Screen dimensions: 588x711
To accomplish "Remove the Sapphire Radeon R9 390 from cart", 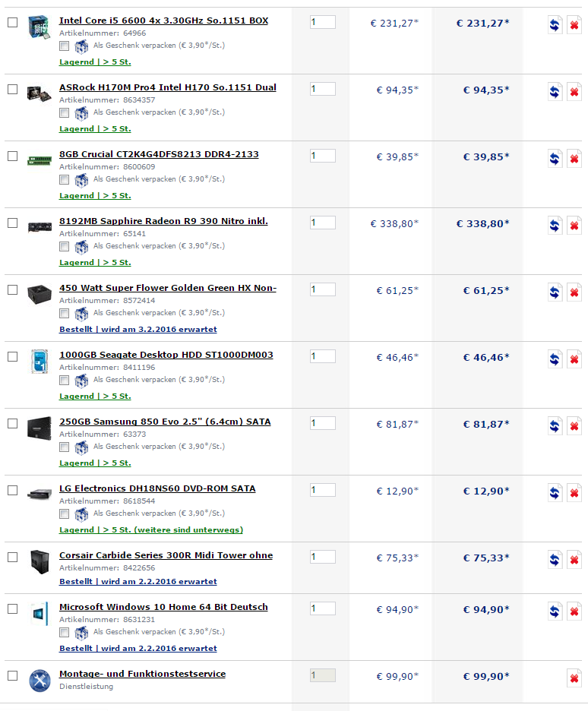I will pos(574,226).
